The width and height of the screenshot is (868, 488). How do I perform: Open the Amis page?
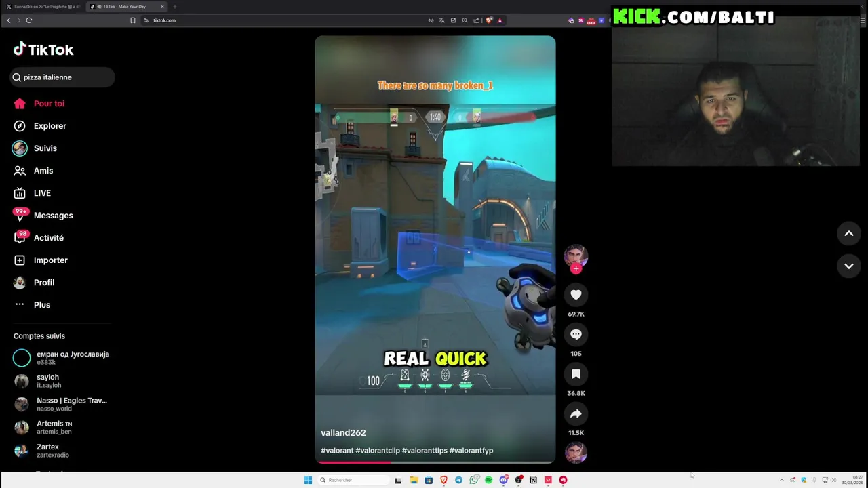pos(34,171)
